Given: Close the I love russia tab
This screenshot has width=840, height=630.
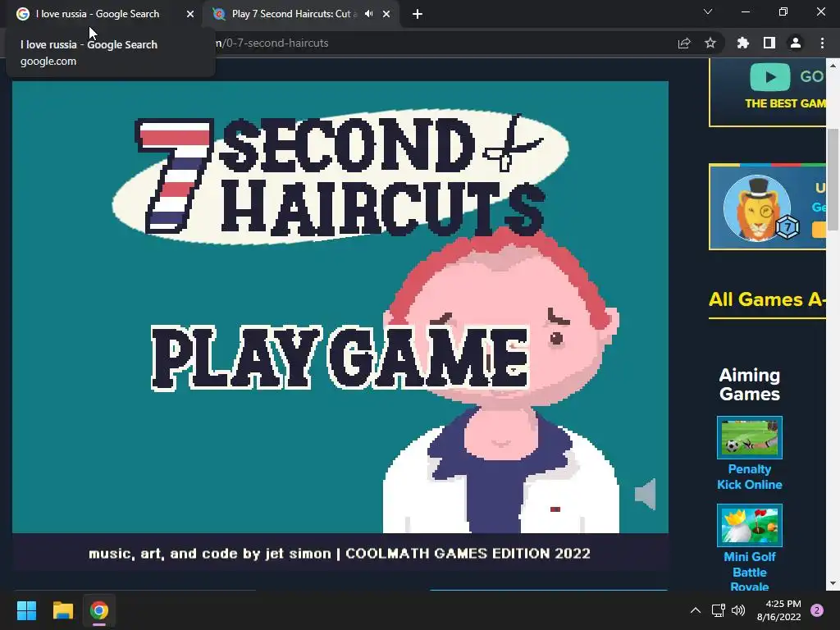Looking at the screenshot, I should [x=190, y=14].
